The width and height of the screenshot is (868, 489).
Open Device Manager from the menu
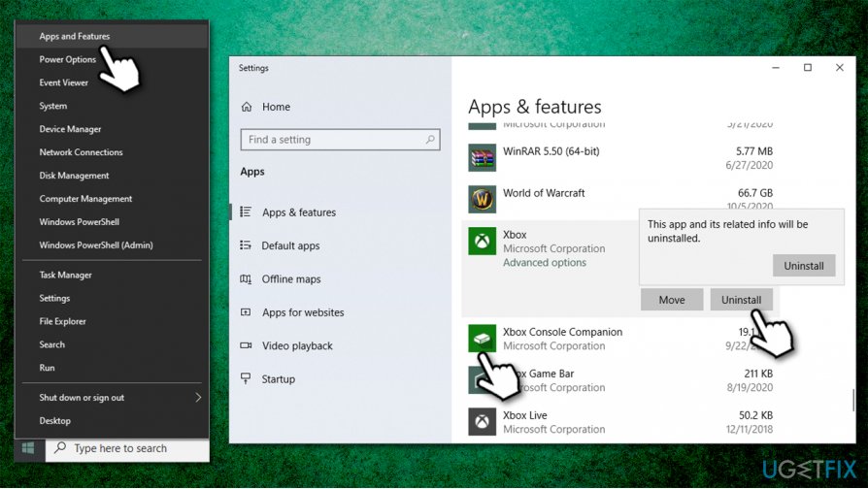[70, 129]
